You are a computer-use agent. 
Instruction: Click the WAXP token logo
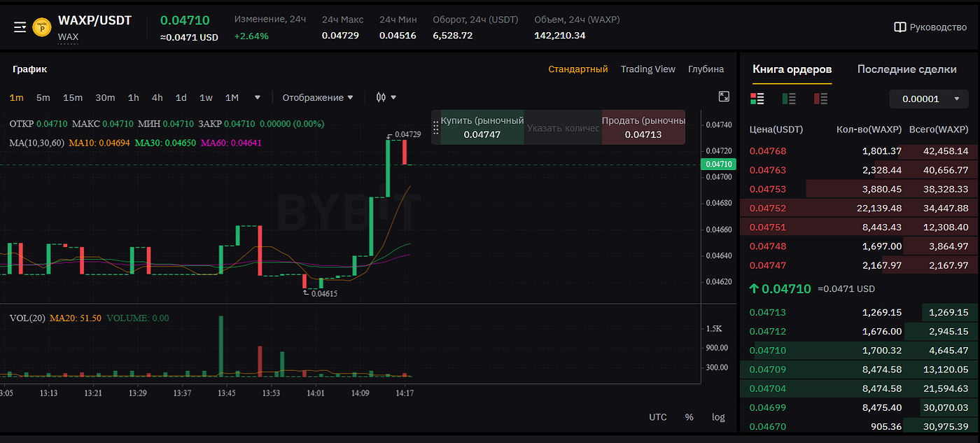(41, 27)
